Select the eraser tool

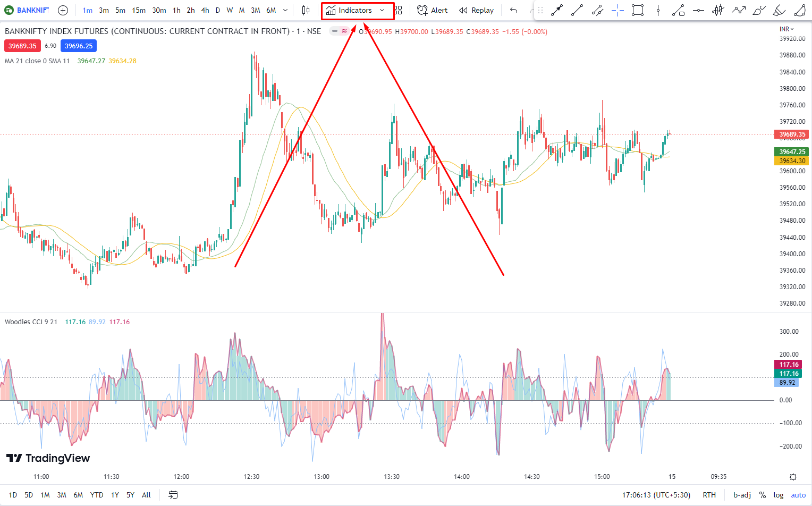[x=779, y=10]
